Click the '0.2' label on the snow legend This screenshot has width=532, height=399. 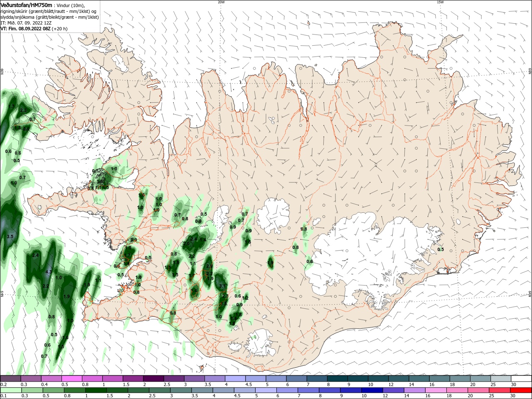3,384
